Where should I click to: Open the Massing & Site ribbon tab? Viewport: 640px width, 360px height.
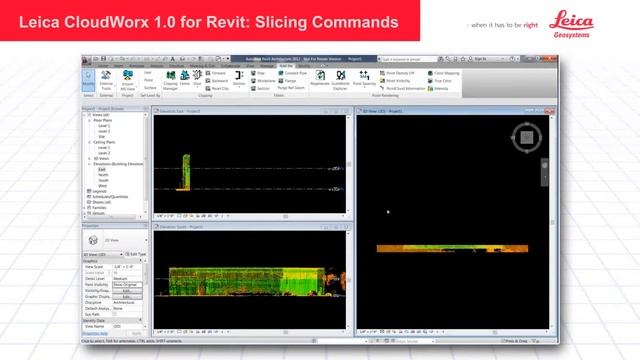pos(202,66)
